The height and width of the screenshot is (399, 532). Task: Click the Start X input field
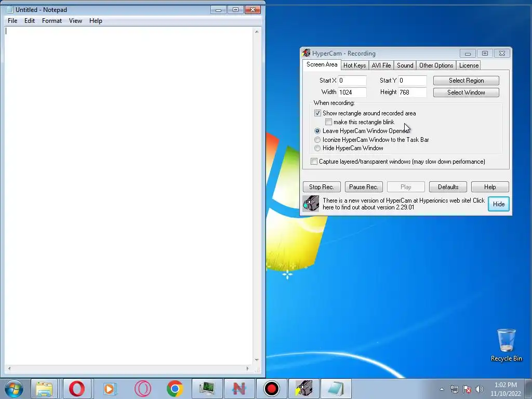(352, 81)
